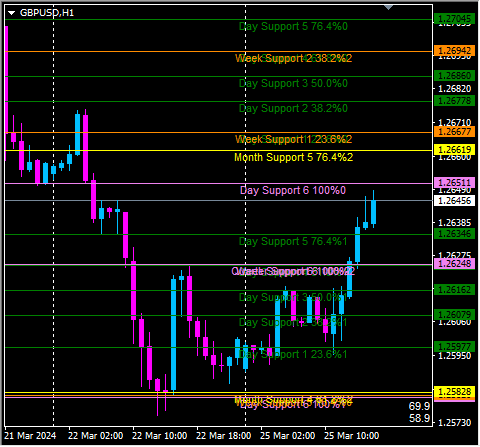Click the pink 1.26511 price tag
The height and width of the screenshot is (447, 480).
455,183
